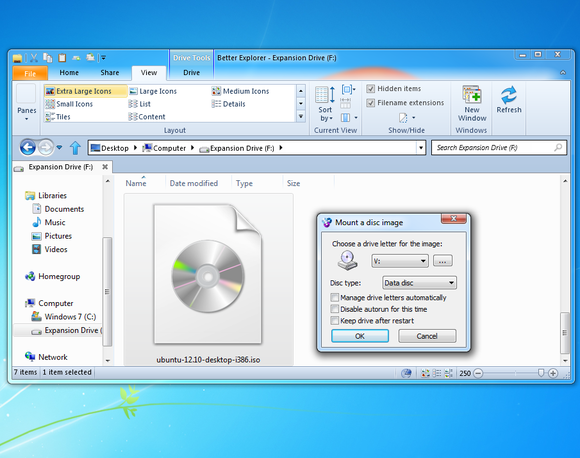Screen dimensions: 580x458
Task: Select Network in navigation pane
Action: pyautogui.click(x=46, y=357)
